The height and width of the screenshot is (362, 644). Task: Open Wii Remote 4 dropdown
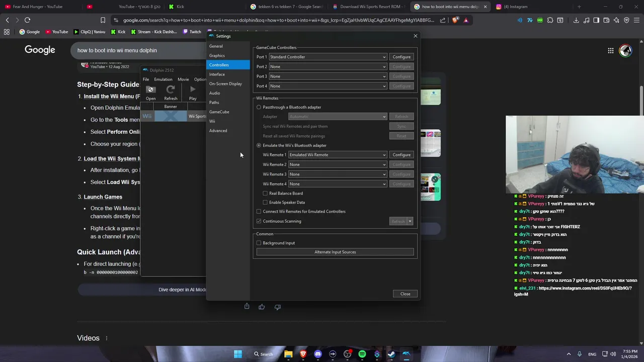point(338,184)
